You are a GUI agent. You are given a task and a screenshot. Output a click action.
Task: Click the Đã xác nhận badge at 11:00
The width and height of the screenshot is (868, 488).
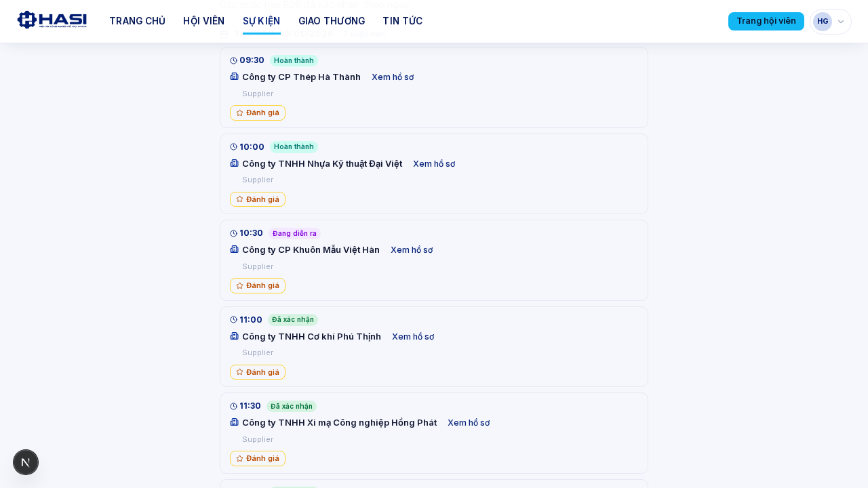tap(293, 320)
